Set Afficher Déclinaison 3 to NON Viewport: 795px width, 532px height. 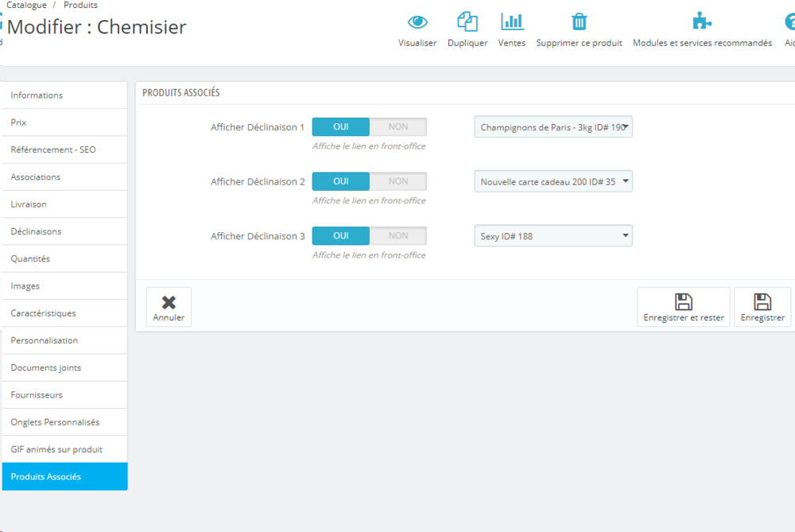[398, 235]
